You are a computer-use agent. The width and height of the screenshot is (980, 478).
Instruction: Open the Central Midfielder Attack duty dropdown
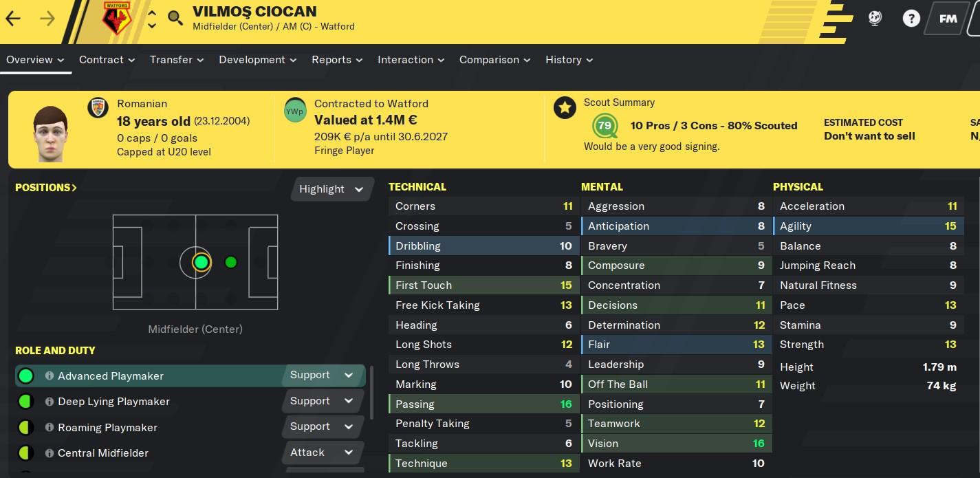(323, 453)
